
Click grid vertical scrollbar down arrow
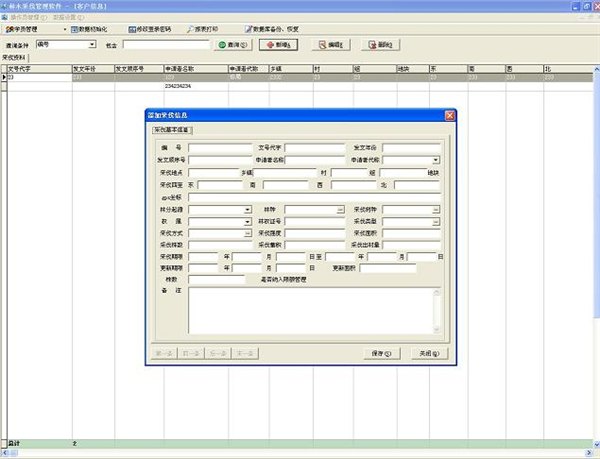(x=597, y=444)
